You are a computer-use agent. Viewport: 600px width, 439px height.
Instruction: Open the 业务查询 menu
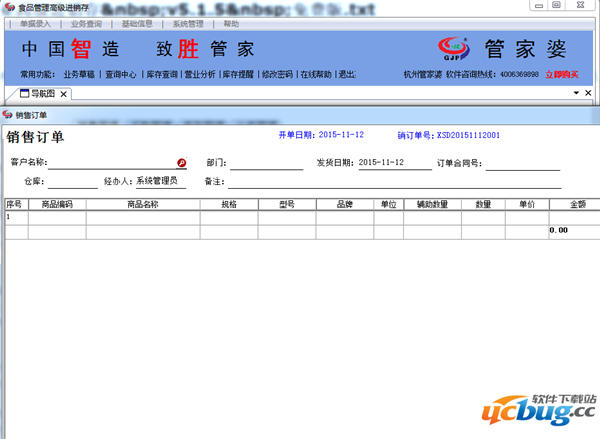(86, 22)
